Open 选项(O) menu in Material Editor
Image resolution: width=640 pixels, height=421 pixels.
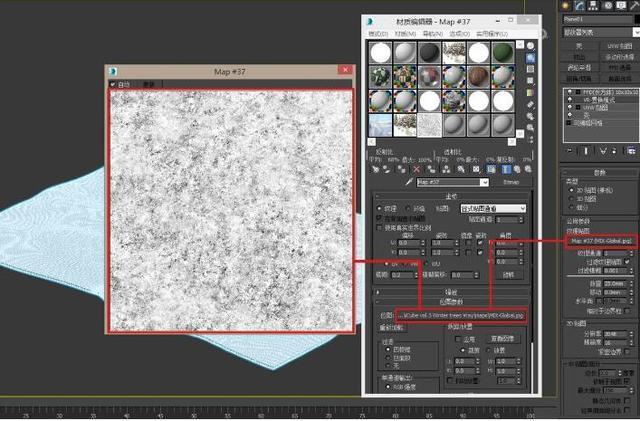click(460, 34)
